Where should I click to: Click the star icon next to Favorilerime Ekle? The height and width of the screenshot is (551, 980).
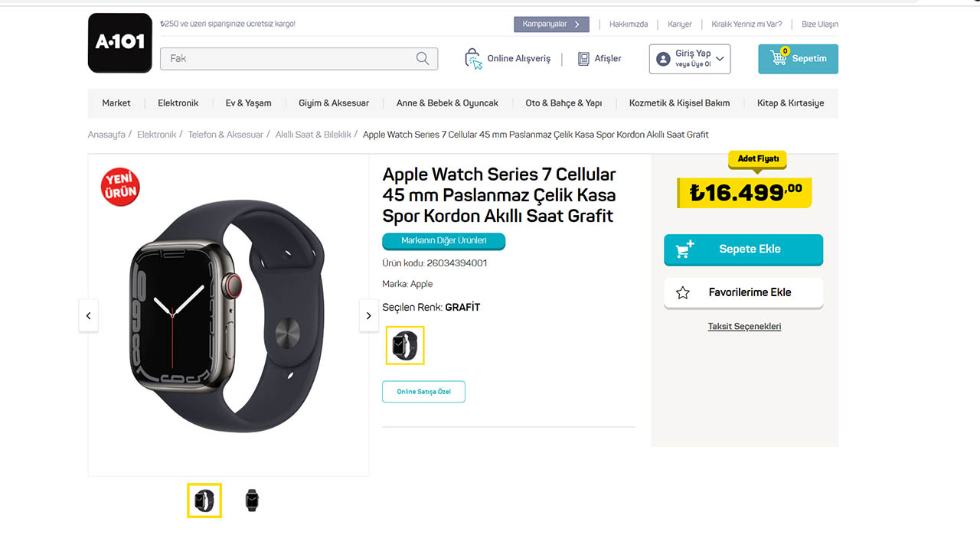(x=683, y=292)
